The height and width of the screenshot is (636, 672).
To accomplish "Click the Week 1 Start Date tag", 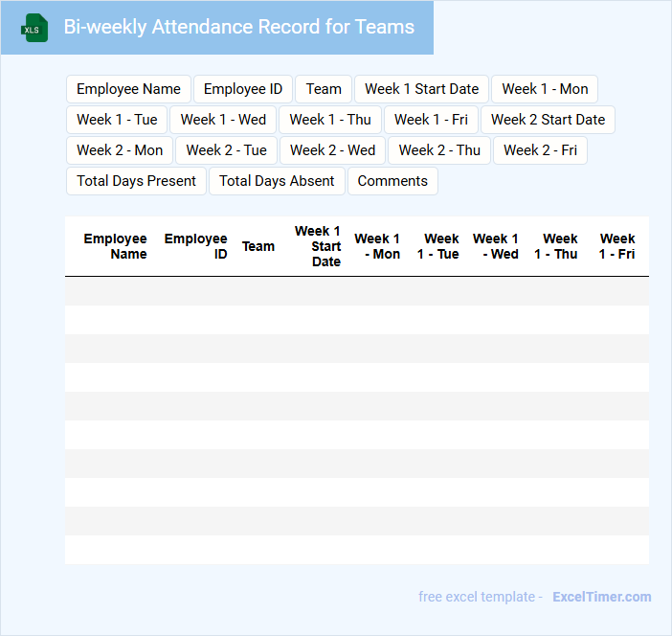I will tap(422, 89).
